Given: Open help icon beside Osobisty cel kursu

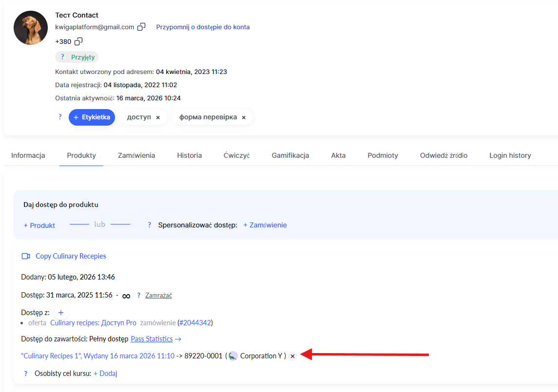Looking at the screenshot, I should point(26,373).
